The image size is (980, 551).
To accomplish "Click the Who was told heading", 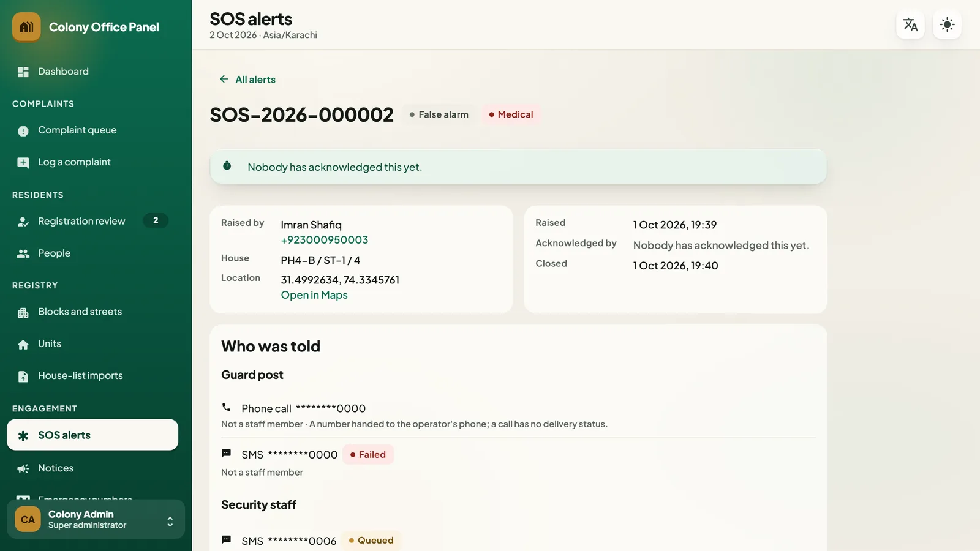I will (271, 347).
